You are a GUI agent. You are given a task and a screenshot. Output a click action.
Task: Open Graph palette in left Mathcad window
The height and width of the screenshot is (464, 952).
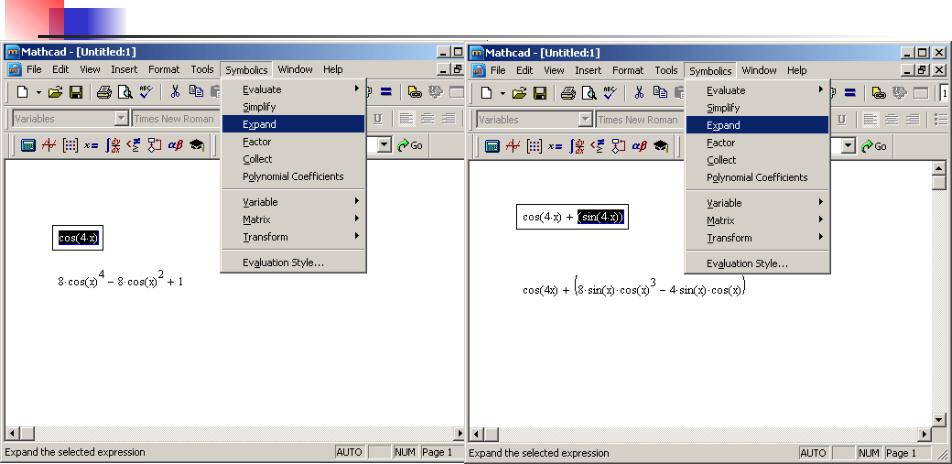[49, 146]
